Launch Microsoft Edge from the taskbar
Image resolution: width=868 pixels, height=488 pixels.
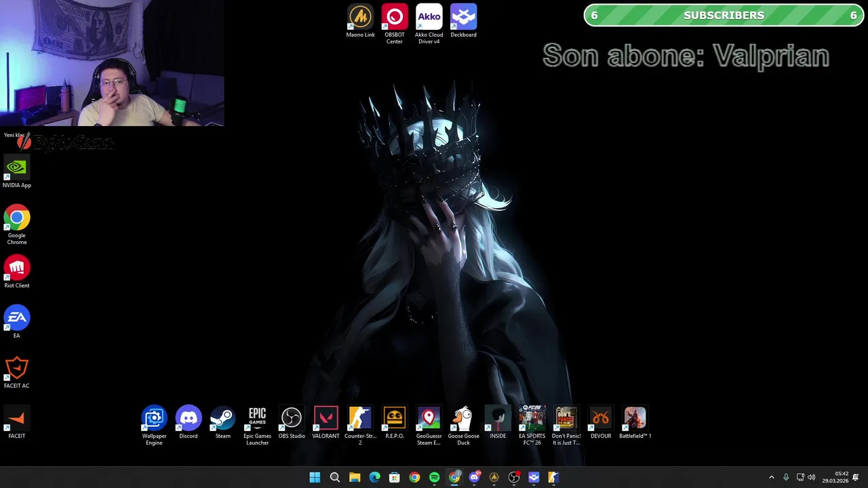click(x=374, y=477)
